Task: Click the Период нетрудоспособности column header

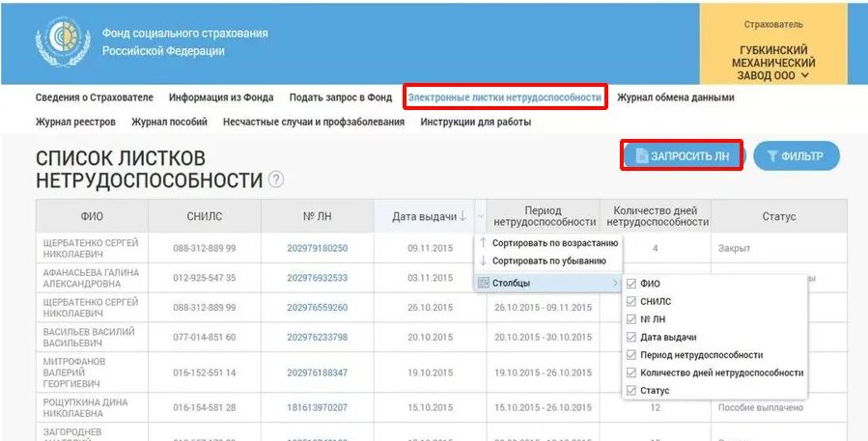Action: point(544,216)
